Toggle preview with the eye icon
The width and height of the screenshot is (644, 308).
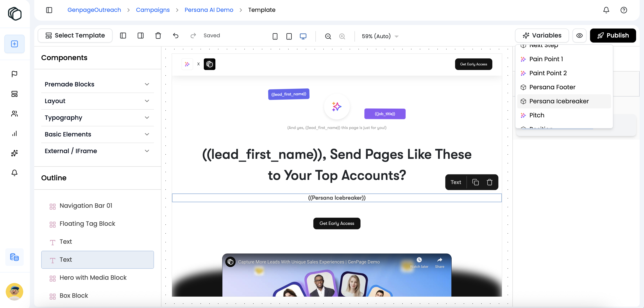point(579,36)
